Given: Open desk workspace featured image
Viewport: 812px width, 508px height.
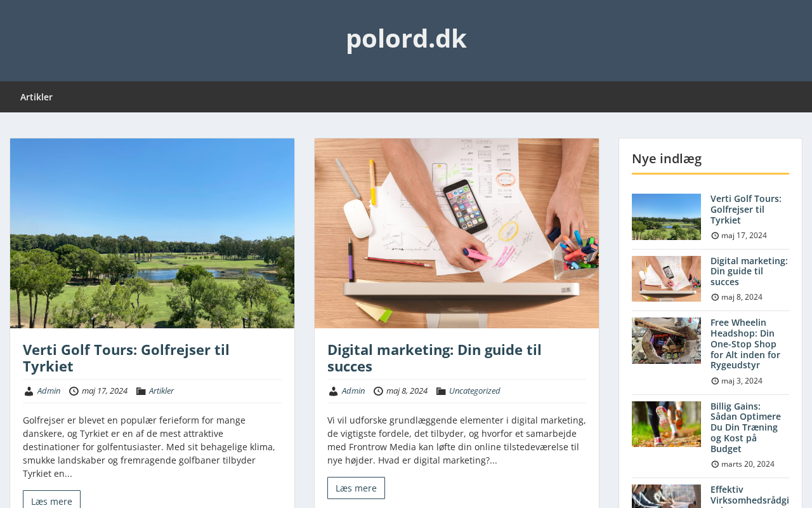Looking at the screenshot, I should point(457,233).
